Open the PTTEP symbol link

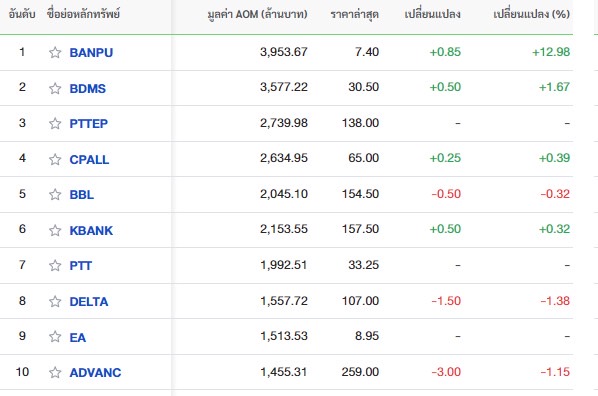88,124
